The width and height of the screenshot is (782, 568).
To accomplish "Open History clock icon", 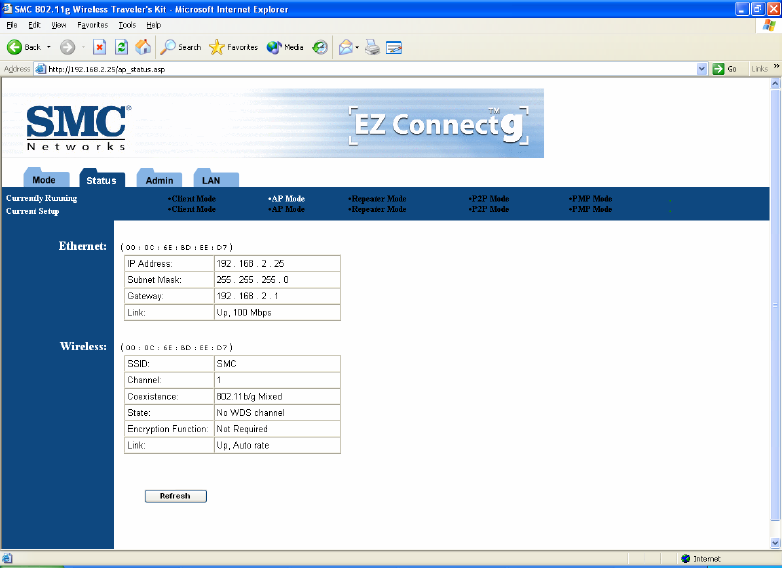I will coord(320,47).
